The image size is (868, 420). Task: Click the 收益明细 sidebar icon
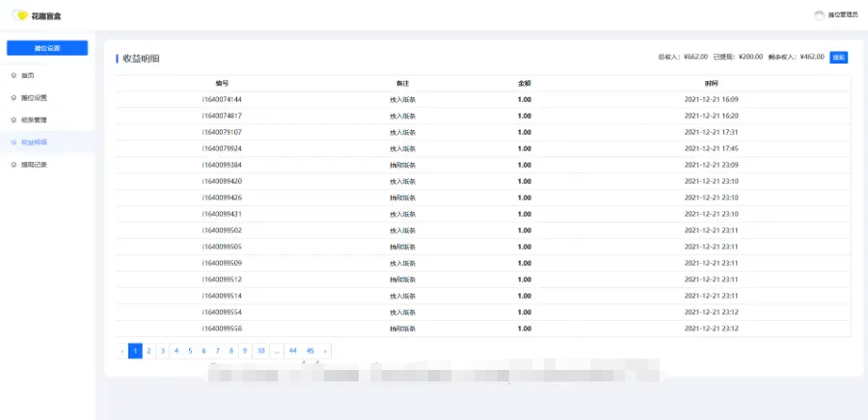point(13,142)
